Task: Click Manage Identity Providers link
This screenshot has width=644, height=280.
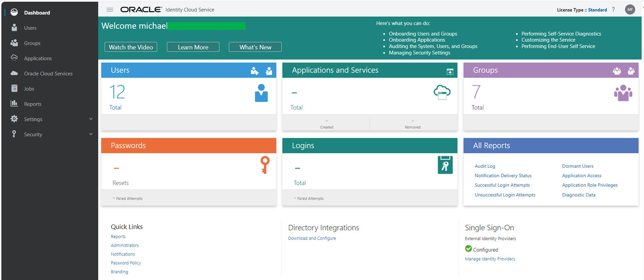Action: click(x=490, y=259)
